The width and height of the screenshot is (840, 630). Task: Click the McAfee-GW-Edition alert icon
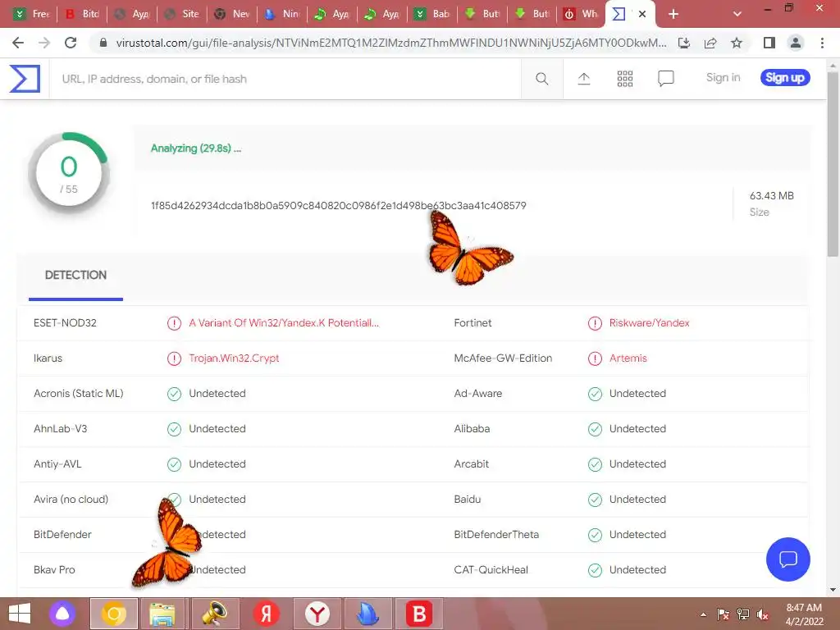tap(595, 358)
